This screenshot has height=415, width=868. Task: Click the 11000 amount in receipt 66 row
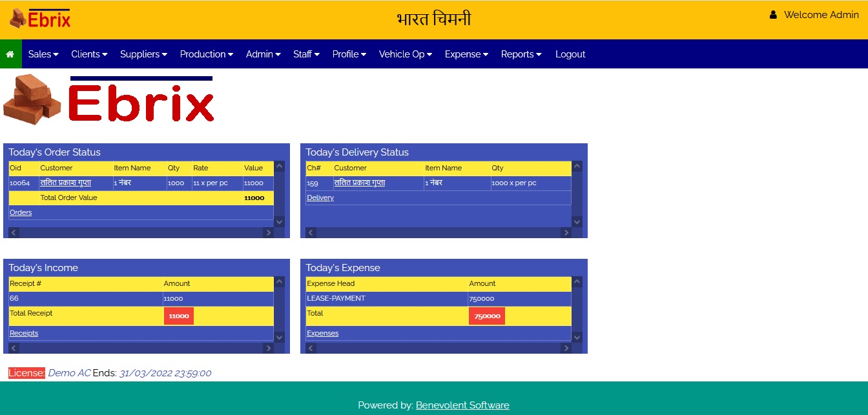point(174,299)
